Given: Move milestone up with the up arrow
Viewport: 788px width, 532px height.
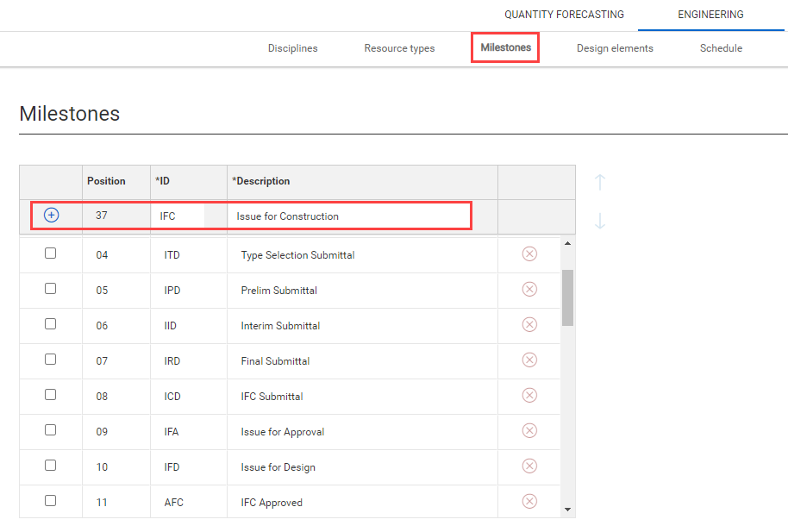Looking at the screenshot, I should click(x=600, y=182).
